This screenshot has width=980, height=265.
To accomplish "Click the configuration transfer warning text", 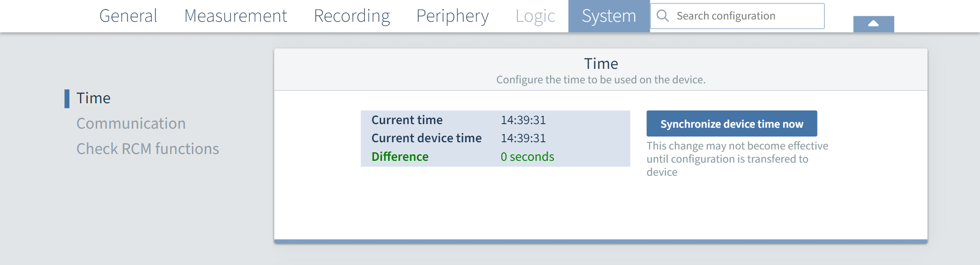I will (x=737, y=159).
